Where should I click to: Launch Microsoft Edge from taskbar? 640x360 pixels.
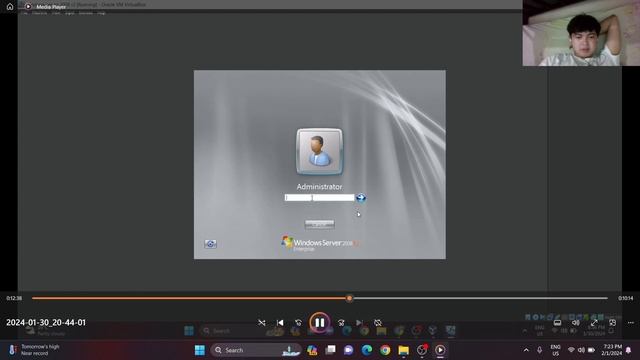click(x=367, y=350)
